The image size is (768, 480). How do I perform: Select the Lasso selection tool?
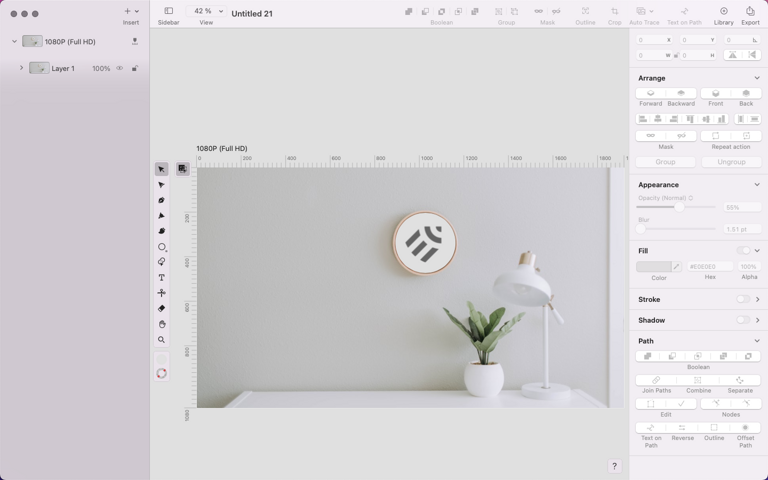point(161,262)
